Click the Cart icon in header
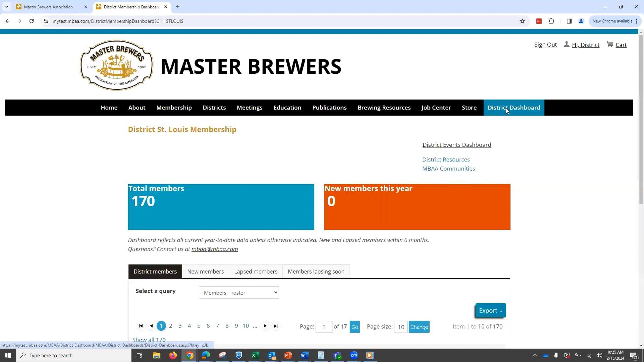 tap(610, 45)
